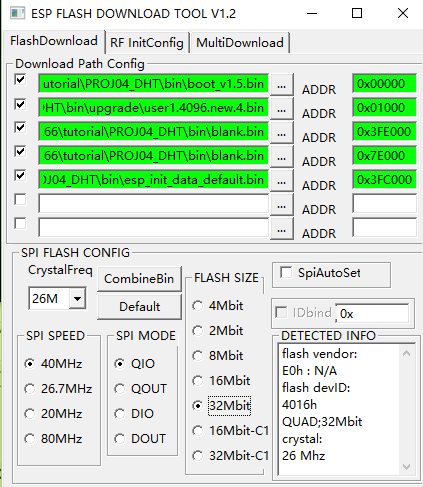This screenshot has width=423, height=487.
Task: Click browse button of first empty row
Action: tap(282, 204)
